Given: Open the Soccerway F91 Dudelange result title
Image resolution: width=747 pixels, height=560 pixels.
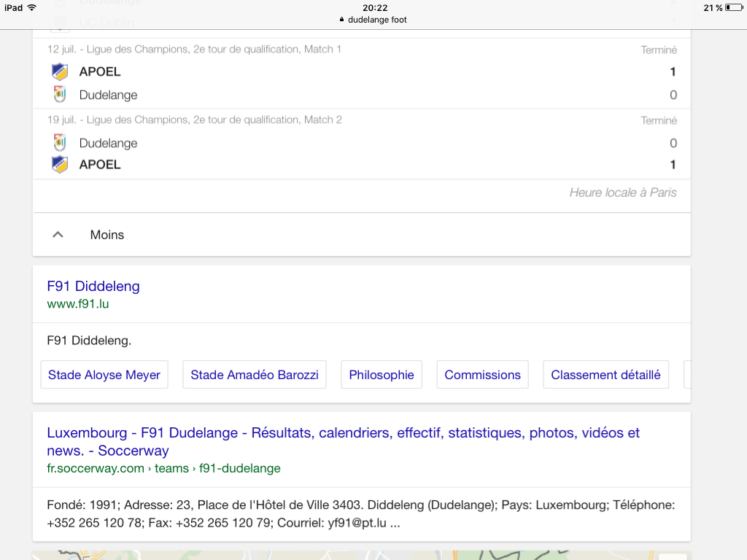Looking at the screenshot, I should pyautogui.click(x=343, y=441).
